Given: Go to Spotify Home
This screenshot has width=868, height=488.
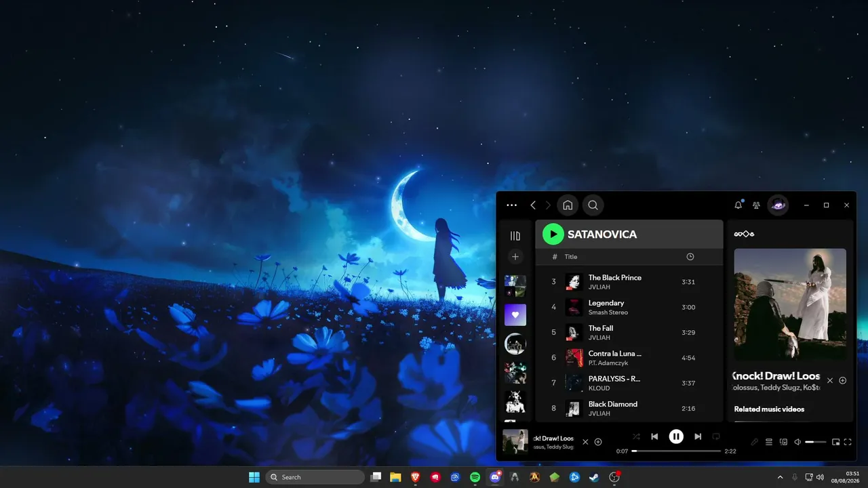Looking at the screenshot, I should pos(568,205).
